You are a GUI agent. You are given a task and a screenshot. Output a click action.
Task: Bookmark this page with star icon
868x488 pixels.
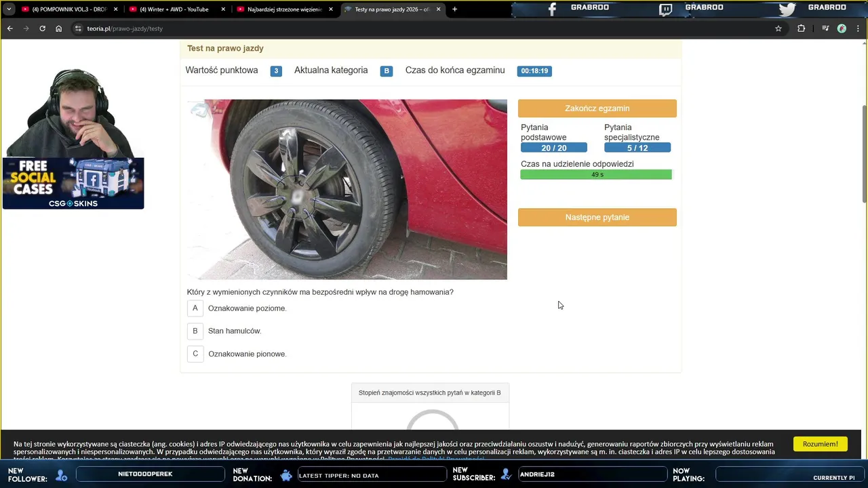778,28
